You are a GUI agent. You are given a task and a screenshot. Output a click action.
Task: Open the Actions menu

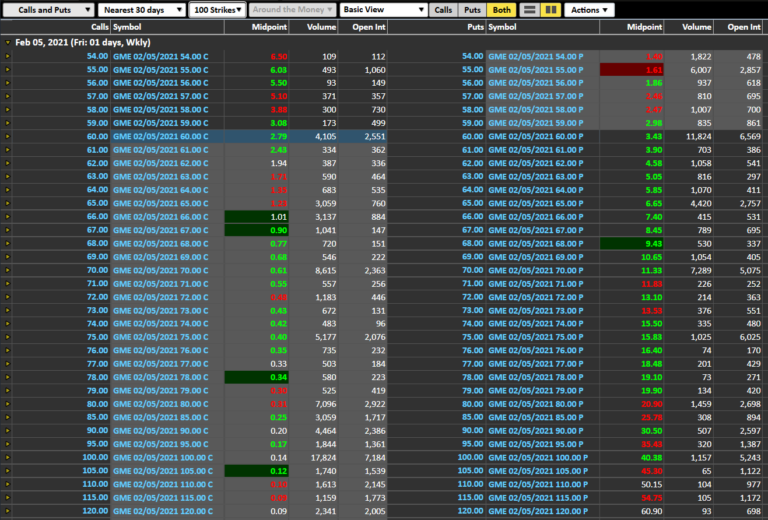pyautogui.click(x=589, y=10)
